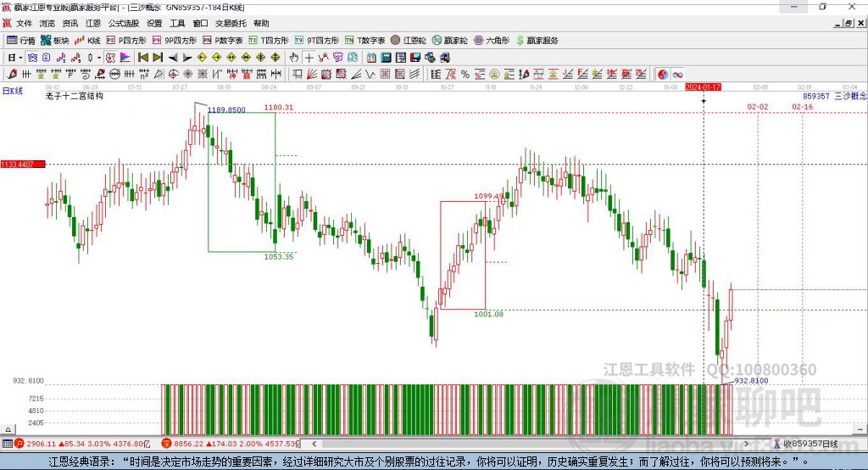Screen dimensions: 868x470
Task: Click the yin-yang taiji icon
Action: pyautogui.click(x=663, y=75)
